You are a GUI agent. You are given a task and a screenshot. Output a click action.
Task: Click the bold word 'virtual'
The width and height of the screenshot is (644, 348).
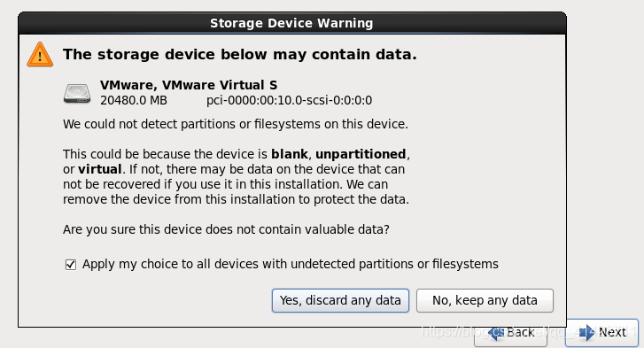pyautogui.click(x=100, y=169)
